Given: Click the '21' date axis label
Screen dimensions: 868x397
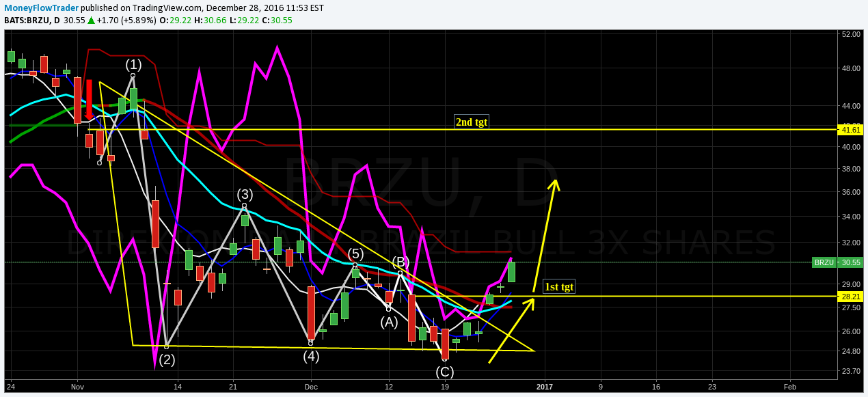Looking at the screenshot, I should point(233,386).
